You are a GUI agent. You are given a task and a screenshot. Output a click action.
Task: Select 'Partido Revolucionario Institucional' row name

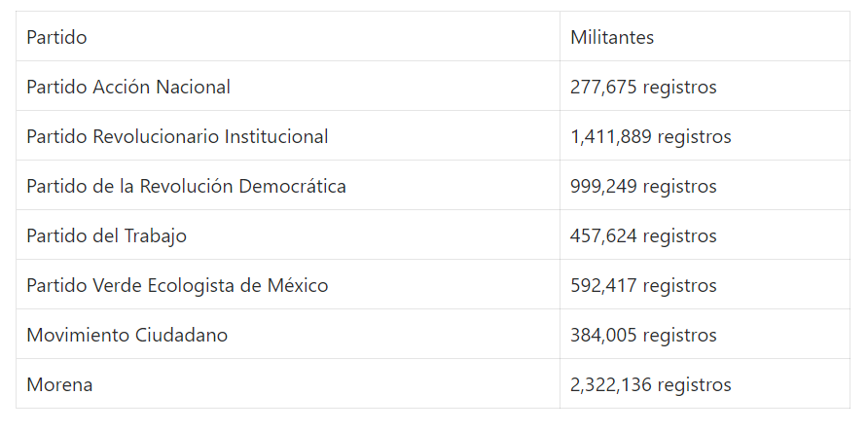(177, 136)
